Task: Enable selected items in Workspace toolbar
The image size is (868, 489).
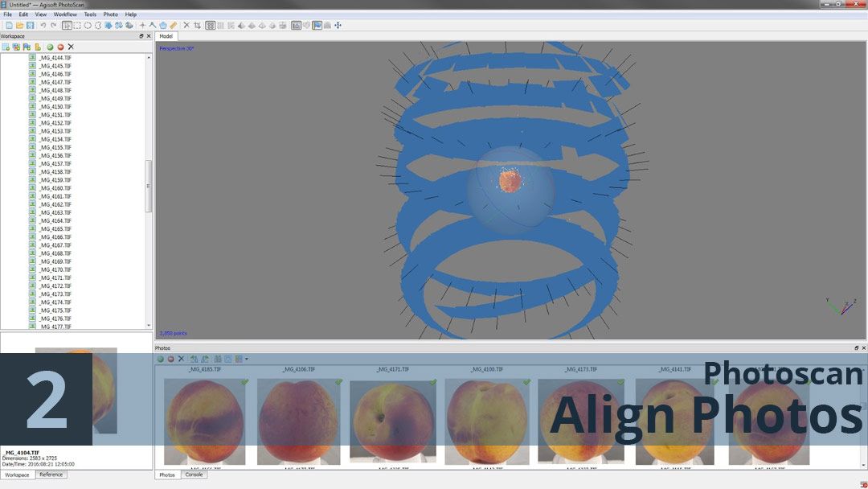Action: pos(50,47)
